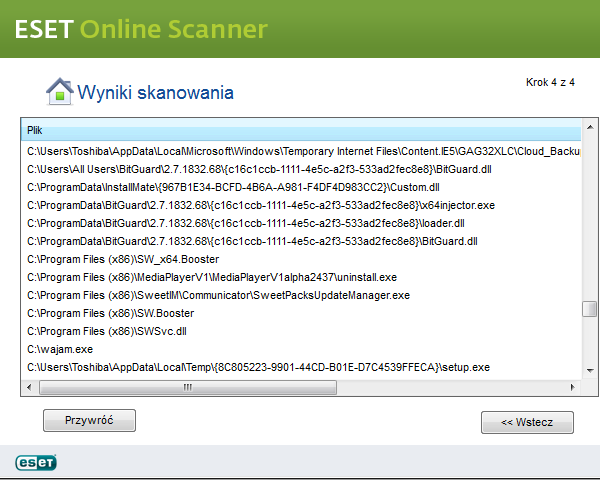Select the loader.dll row

[x=301, y=224]
